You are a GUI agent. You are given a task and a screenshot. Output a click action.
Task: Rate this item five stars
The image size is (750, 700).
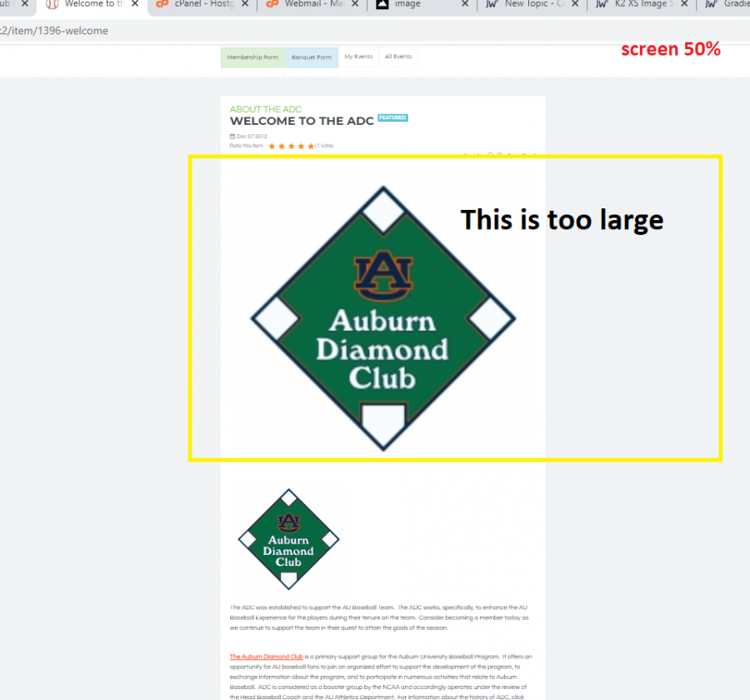coord(311,147)
